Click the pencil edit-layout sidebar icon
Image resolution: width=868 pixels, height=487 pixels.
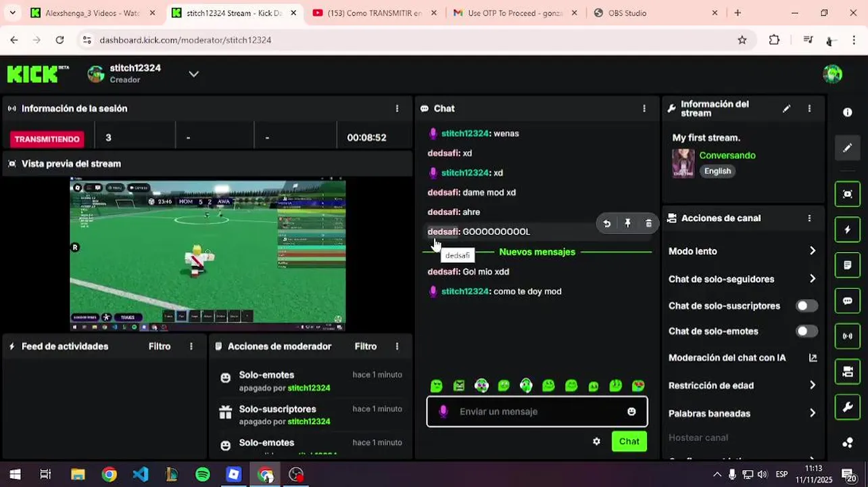pyautogui.click(x=848, y=147)
